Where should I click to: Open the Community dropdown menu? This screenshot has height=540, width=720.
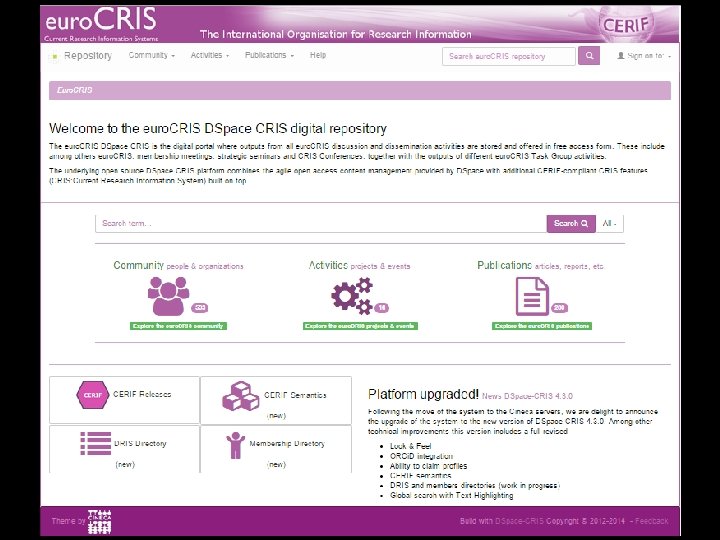[152, 55]
